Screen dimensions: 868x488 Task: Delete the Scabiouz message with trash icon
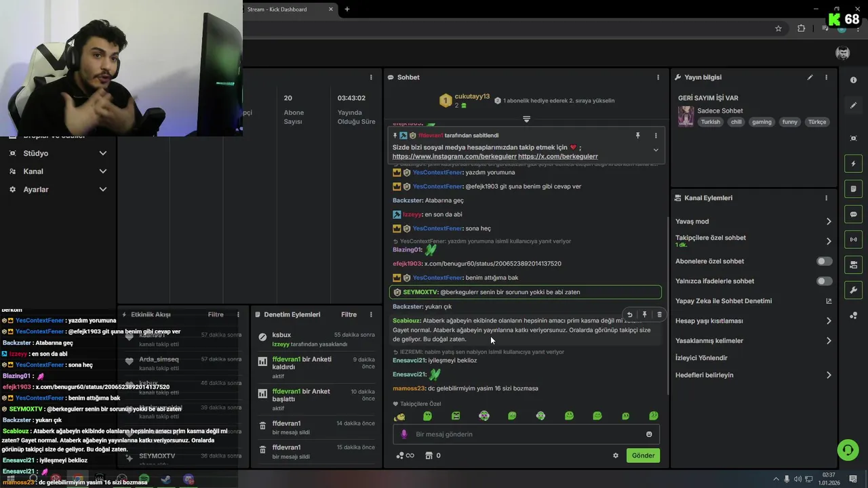click(659, 314)
